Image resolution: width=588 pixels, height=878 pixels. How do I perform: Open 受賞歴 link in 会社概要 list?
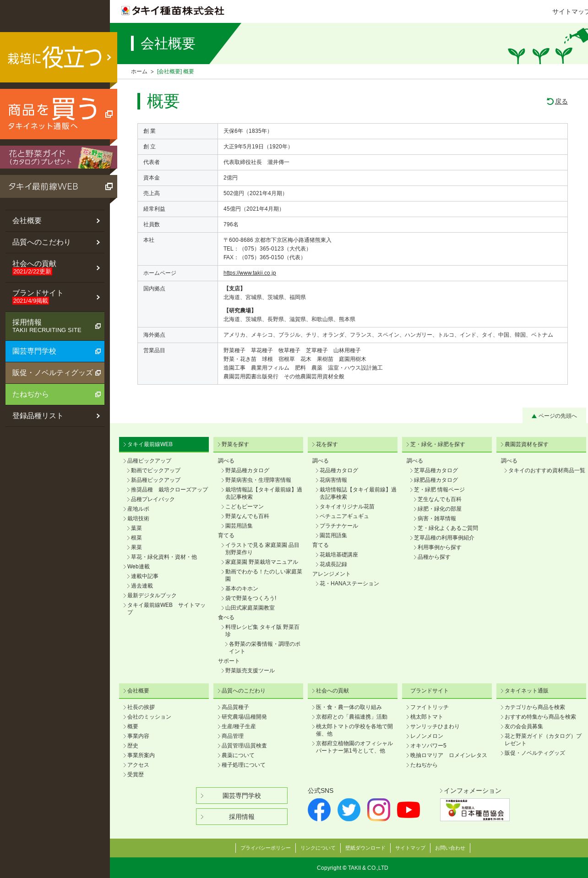136,774
